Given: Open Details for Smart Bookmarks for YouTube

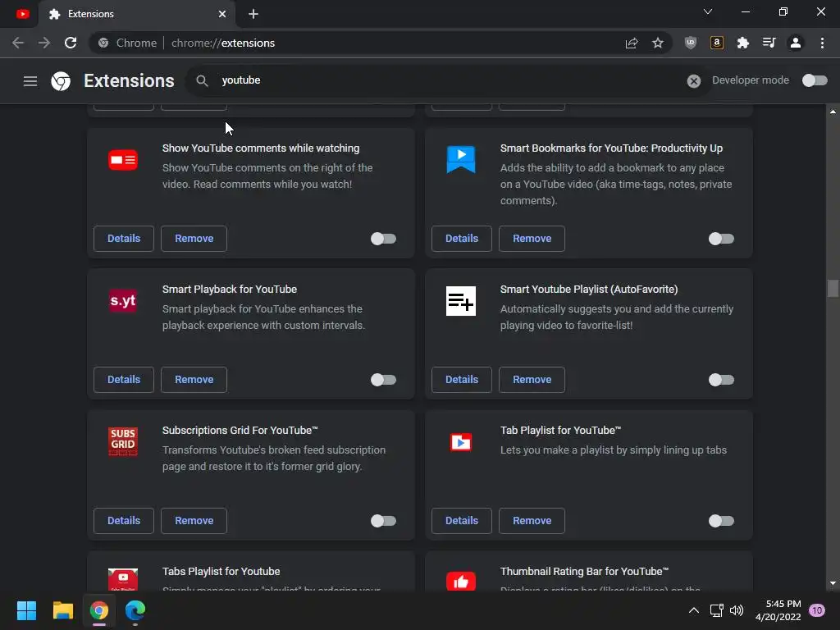Looking at the screenshot, I should [x=462, y=239].
